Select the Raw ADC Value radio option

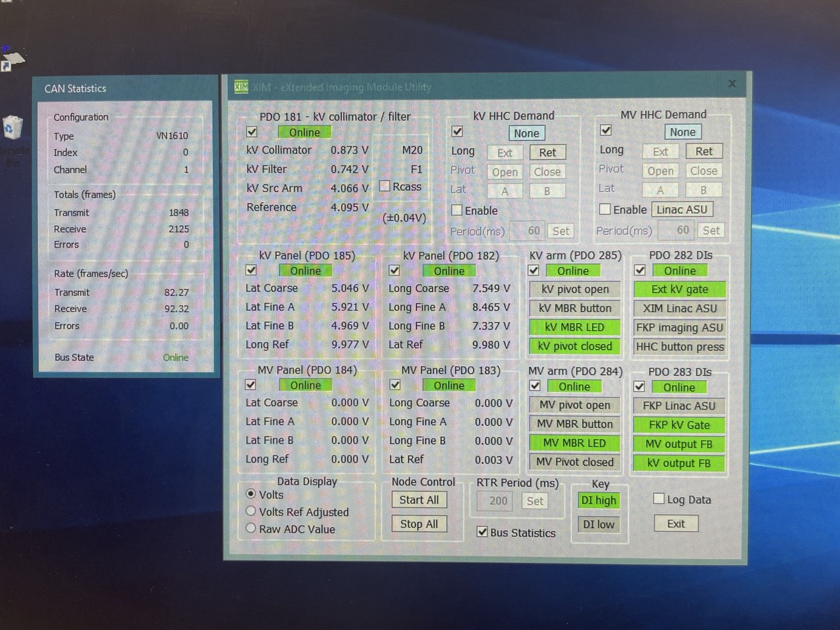click(251, 528)
